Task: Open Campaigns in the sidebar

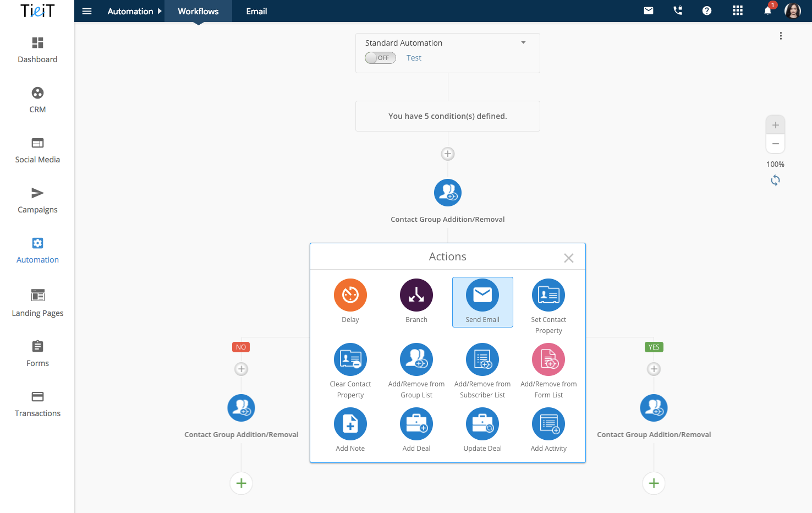Action: (37, 200)
